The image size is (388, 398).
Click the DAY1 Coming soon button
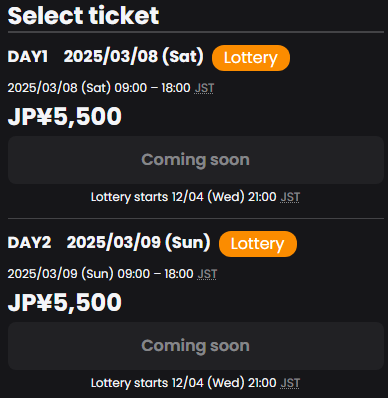pos(196,160)
